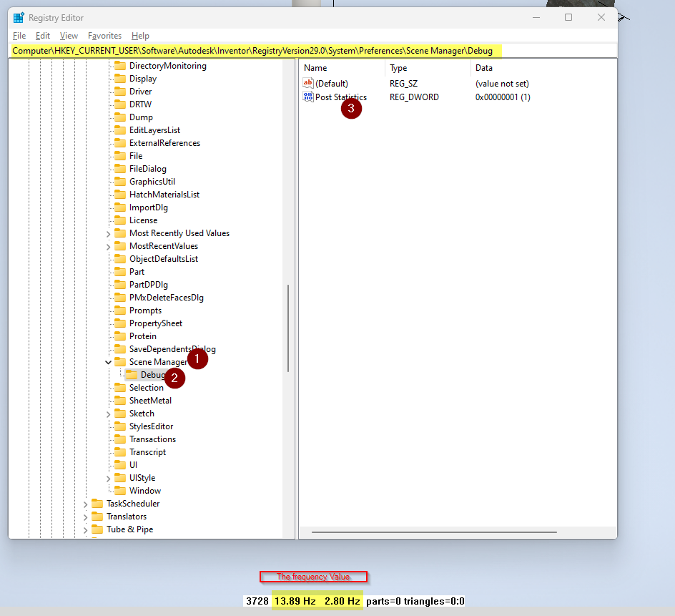Select the File key label
Viewport: 675px width, 616px height.
click(136, 156)
